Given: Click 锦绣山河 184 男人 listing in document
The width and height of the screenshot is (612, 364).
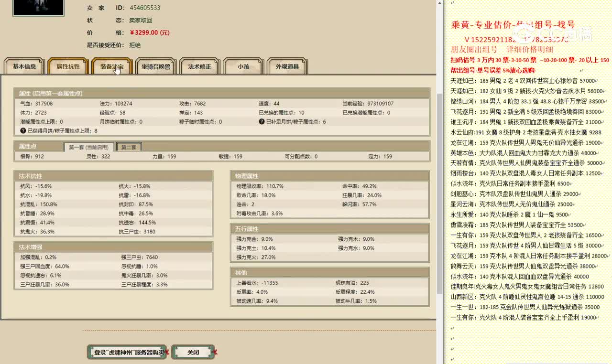Looking at the screenshot, I should (528, 101).
